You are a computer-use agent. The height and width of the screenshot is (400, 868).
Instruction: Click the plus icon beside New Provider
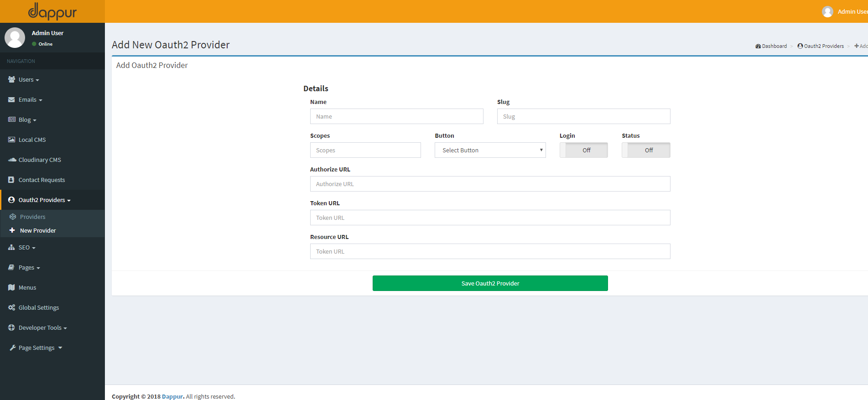12,230
